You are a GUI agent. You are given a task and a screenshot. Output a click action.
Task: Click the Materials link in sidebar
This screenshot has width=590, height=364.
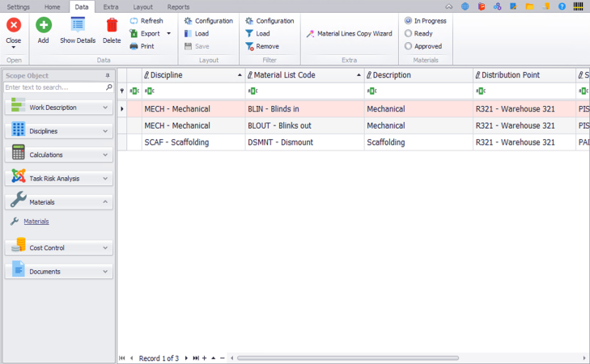tap(36, 222)
